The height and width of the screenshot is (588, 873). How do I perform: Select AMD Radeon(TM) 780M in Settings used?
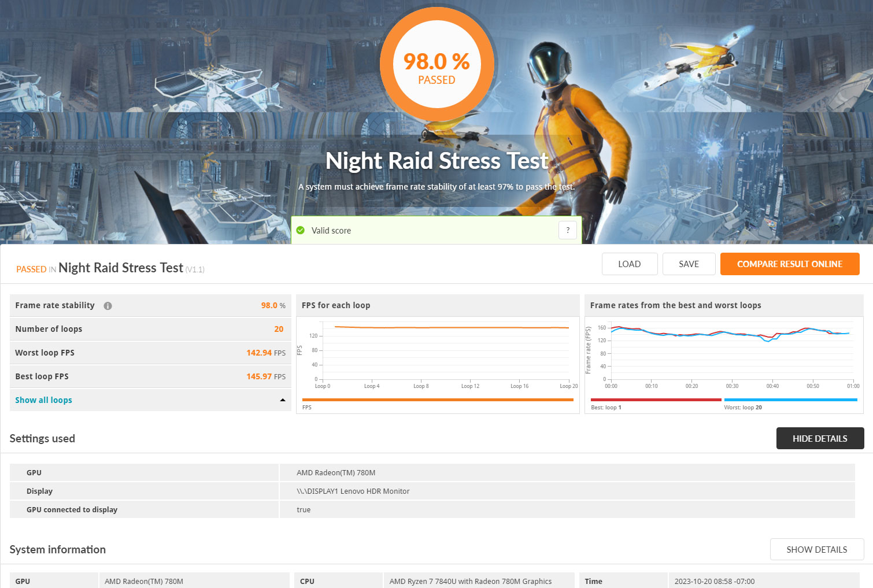click(336, 472)
